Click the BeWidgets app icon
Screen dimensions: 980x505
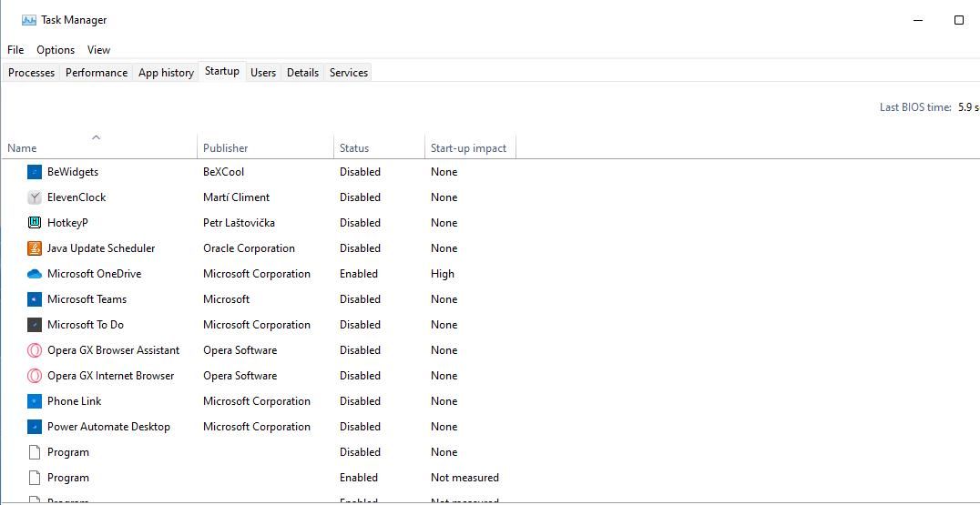pyautogui.click(x=35, y=172)
